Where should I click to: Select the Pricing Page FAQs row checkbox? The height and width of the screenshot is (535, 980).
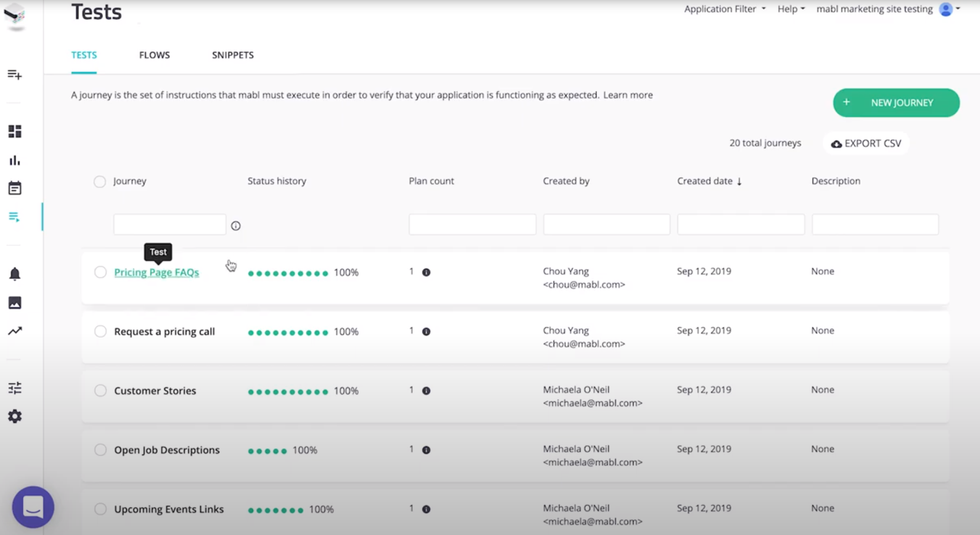100,272
